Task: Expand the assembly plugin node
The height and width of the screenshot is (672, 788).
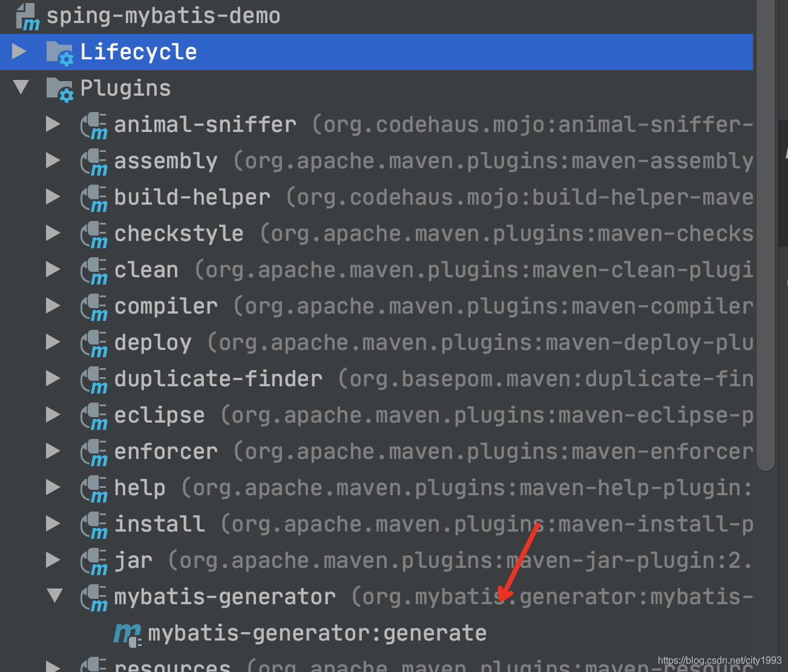Action: pos(53,160)
